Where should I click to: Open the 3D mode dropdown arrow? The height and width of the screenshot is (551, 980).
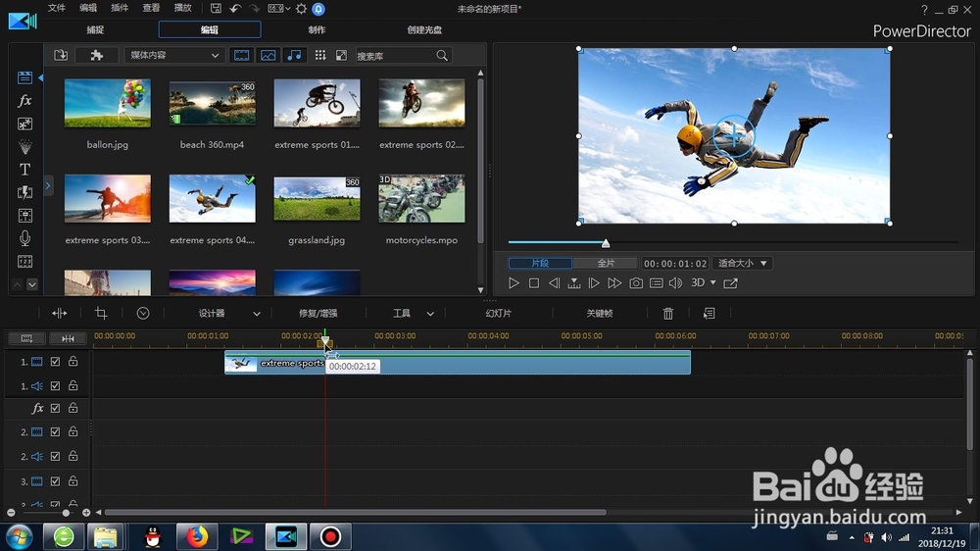coord(713,282)
